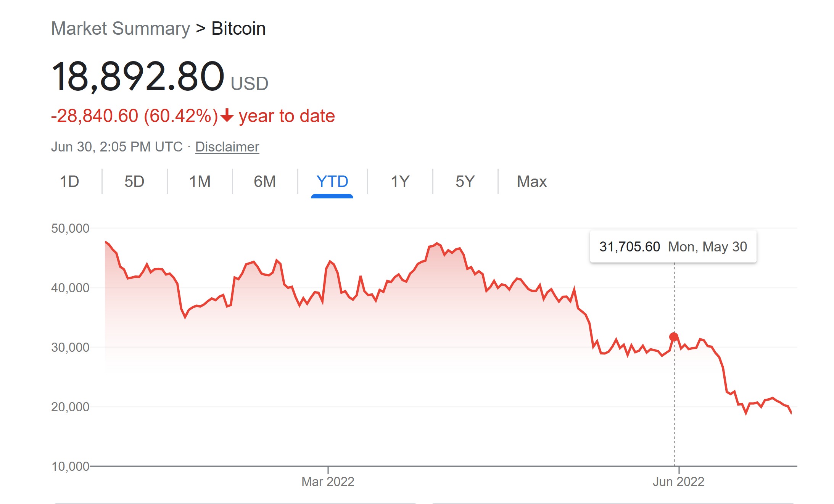The width and height of the screenshot is (834, 504).
Task: Switch to the 1D time range tab
Action: click(x=69, y=182)
